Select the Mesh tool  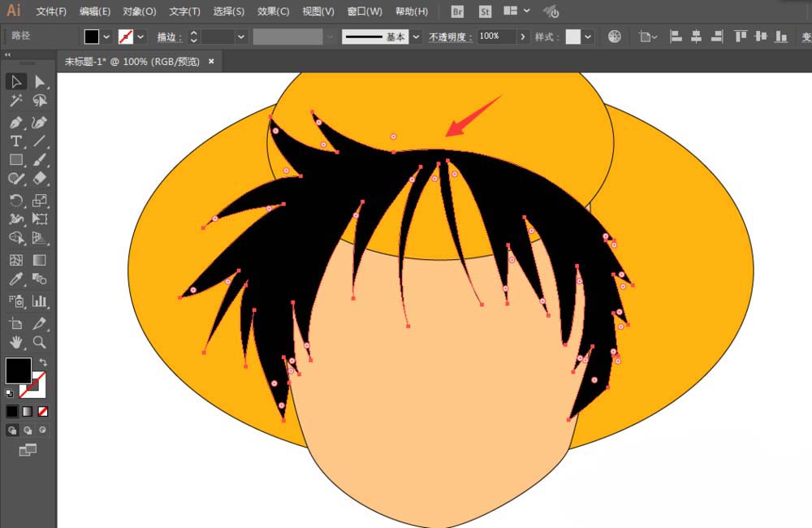[16, 260]
